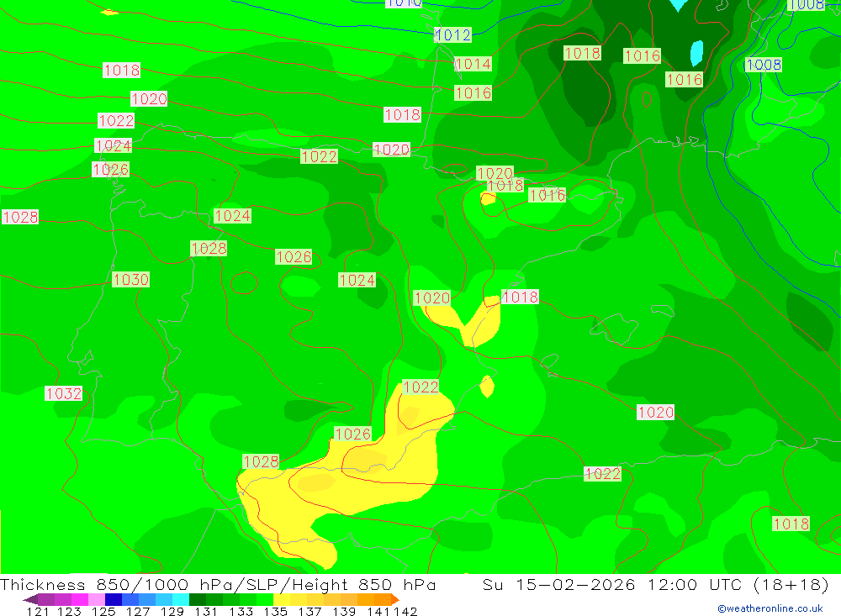Click the bright yellow legend swatch after 135
This screenshot has width=841, height=616.
point(282,599)
